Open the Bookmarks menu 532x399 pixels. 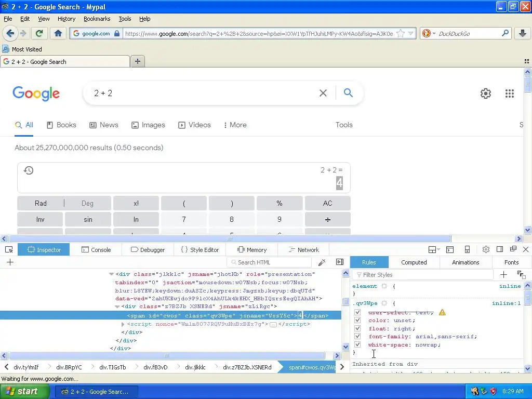(97, 19)
